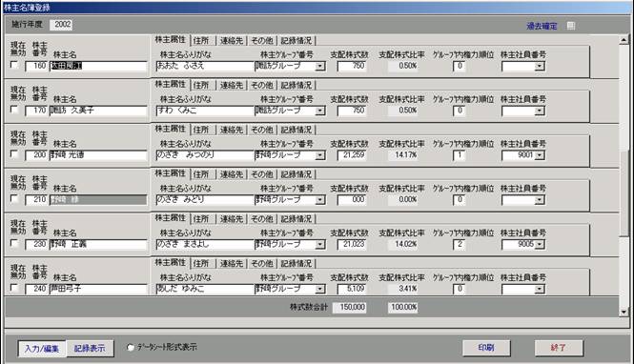Image resolution: width=634 pixels, height=364 pixels.
Task: Switch to 記録表示 mode
Action: click(x=90, y=348)
